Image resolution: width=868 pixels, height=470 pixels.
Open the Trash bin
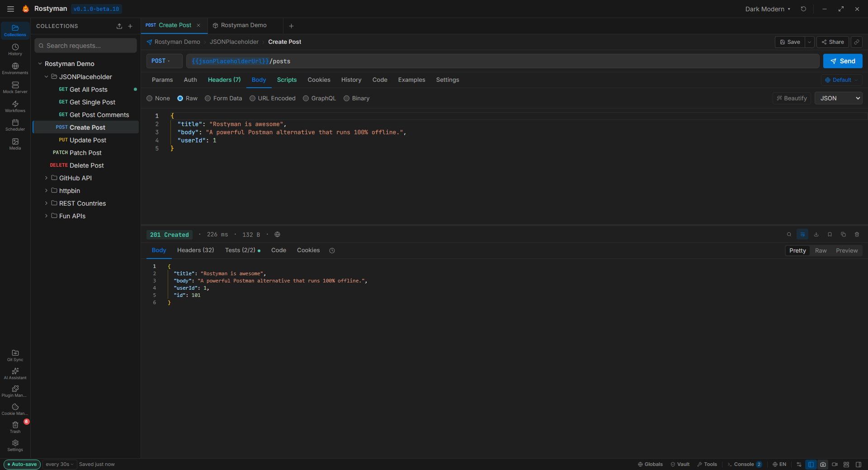point(15,427)
